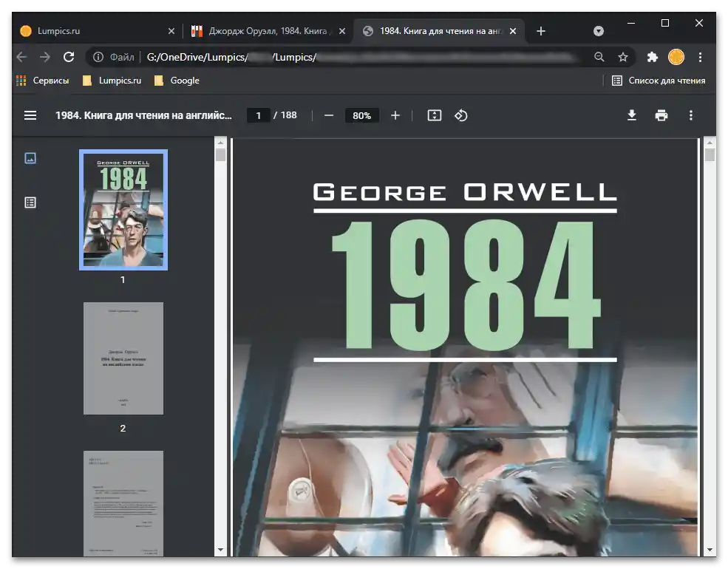Open the tab search dropdown arrow

599,31
